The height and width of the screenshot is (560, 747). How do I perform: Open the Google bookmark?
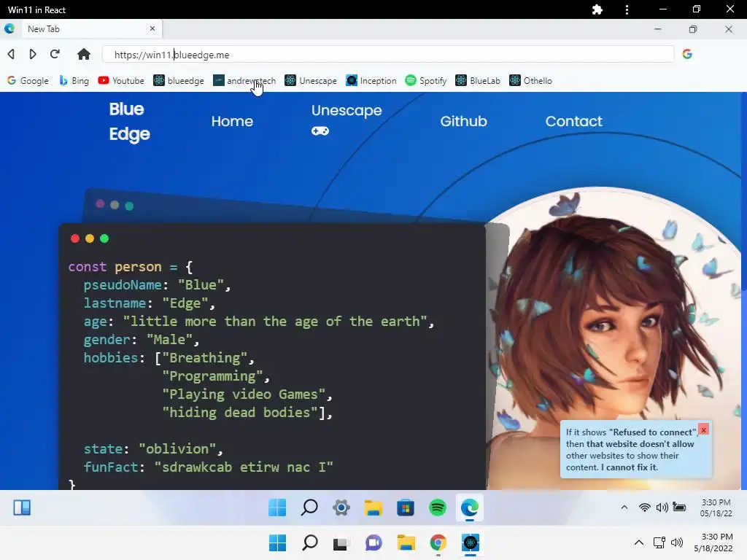pyautogui.click(x=28, y=81)
